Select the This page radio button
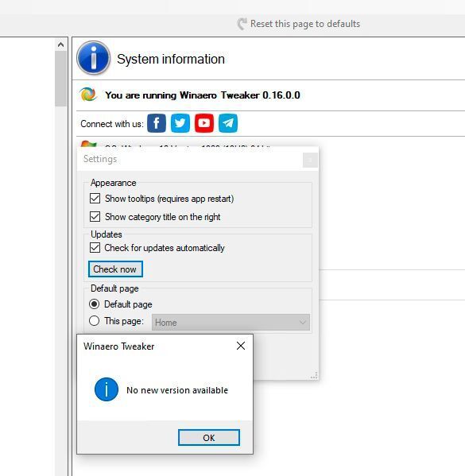 (x=94, y=320)
